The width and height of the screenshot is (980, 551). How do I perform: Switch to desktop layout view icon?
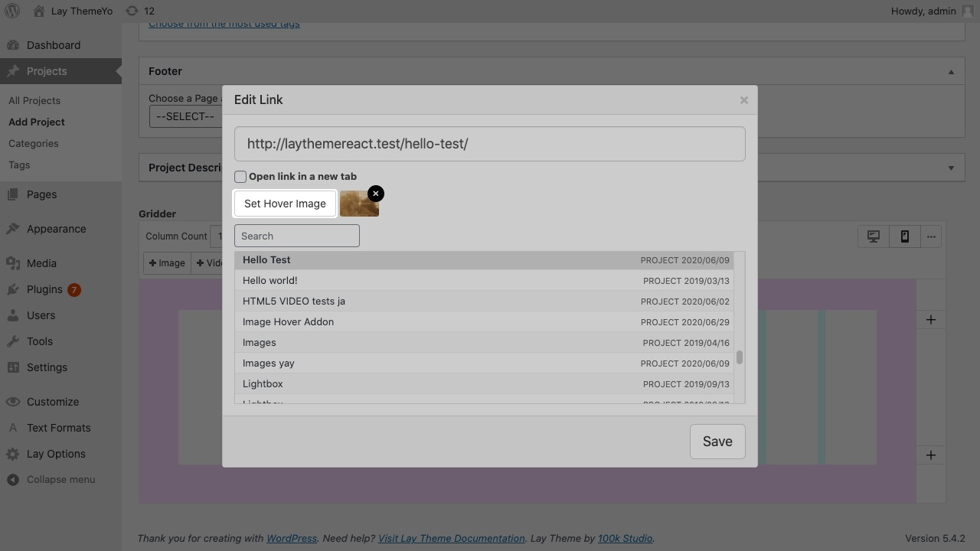874,236
